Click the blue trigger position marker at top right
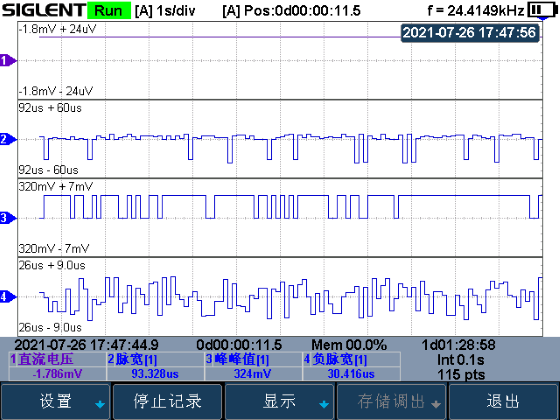This screenshot has height=420, width=560. pos(543,18)
